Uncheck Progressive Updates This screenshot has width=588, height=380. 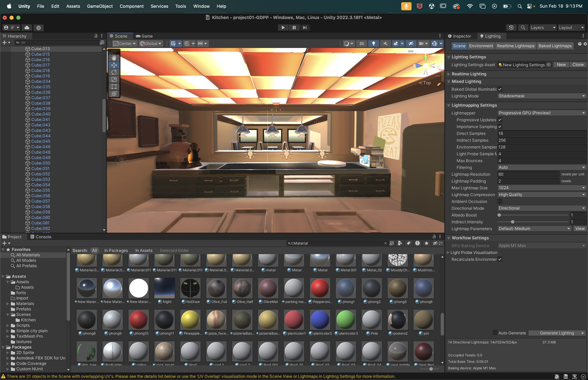coord(500,120)
